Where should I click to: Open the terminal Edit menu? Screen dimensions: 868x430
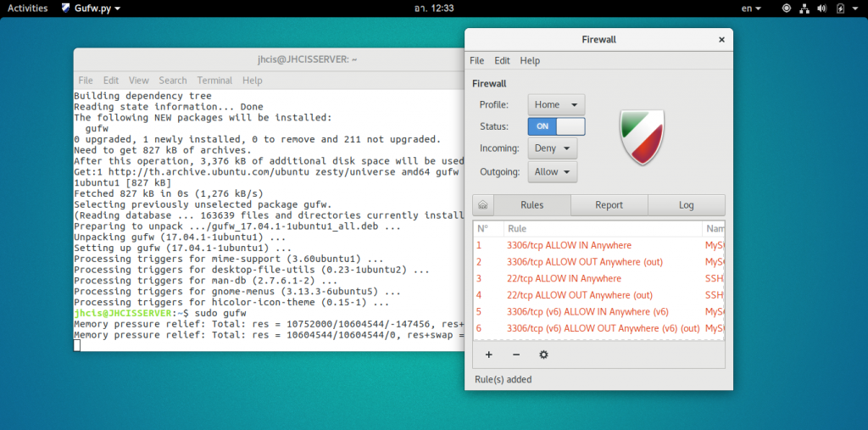pos(111,81)
